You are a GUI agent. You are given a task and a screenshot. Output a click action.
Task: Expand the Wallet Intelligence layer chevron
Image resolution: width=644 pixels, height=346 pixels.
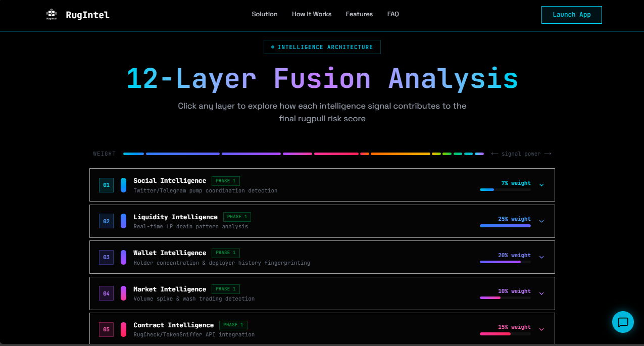pyautogui.click(x=541, y=257)
